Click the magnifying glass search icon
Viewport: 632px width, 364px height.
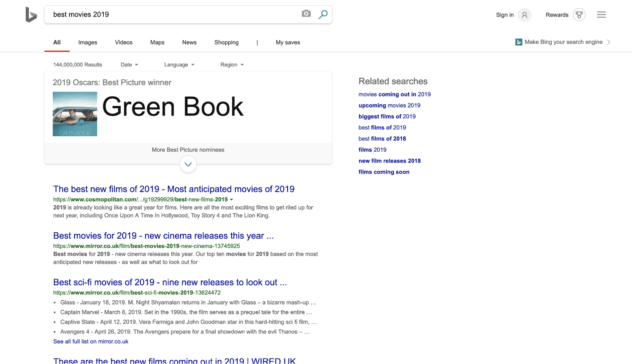point(323,15)
